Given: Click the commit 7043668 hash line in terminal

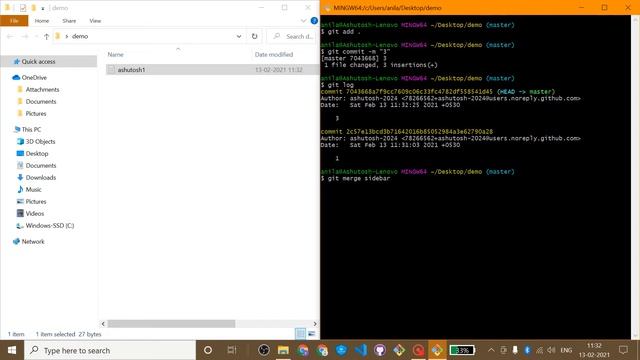Looking at the screenshot, I should [x=438, y=92].
